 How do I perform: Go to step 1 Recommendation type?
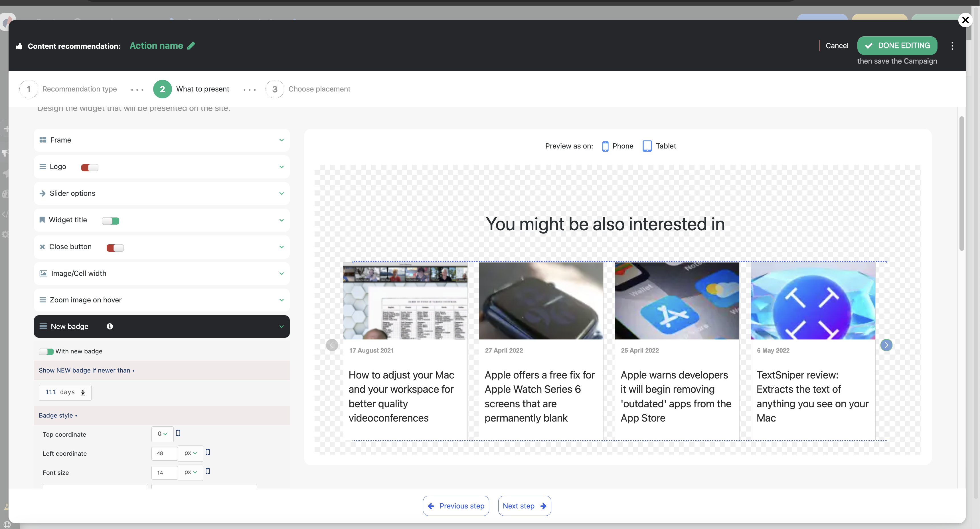point(68,89)
